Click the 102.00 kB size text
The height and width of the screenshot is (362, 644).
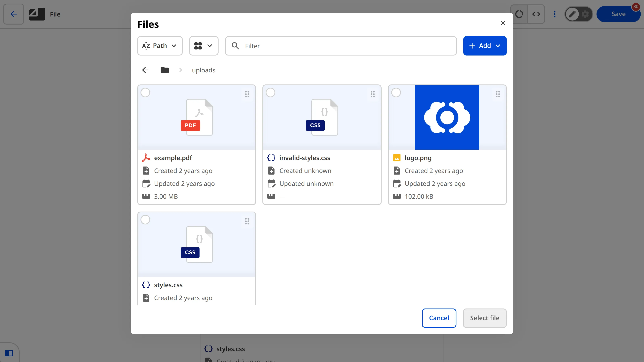pos(419,197)
